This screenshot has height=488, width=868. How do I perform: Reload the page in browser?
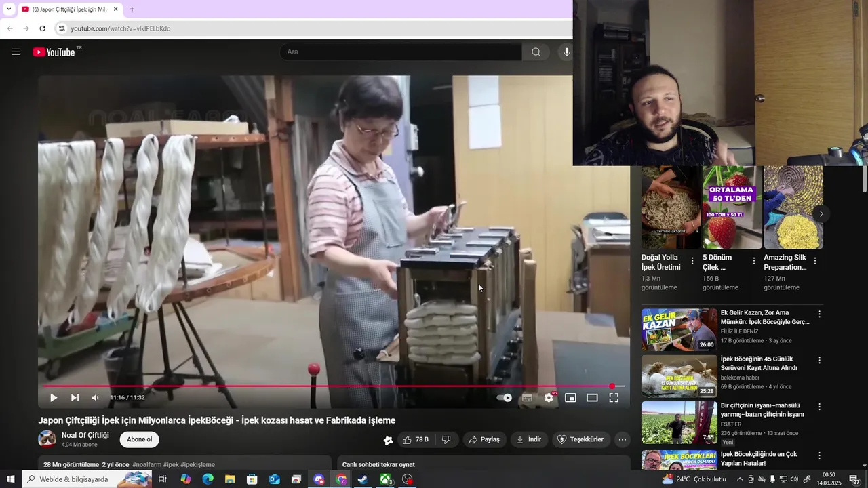(42, 28)
